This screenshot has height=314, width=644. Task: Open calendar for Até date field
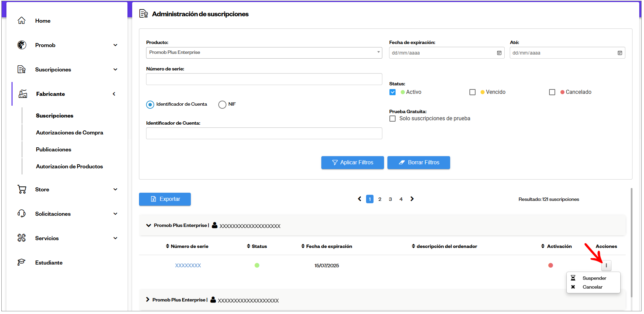click(620, 53)
